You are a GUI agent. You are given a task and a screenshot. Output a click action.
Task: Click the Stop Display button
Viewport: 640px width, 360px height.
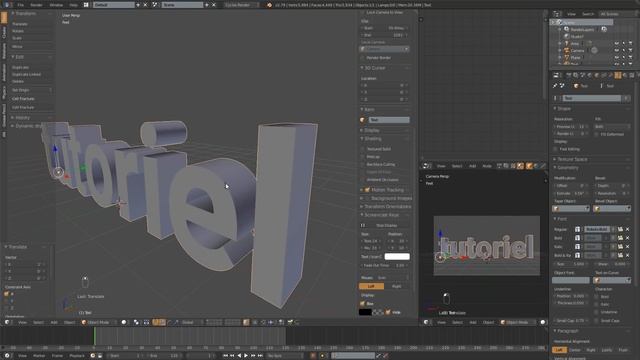click(385, 225)
